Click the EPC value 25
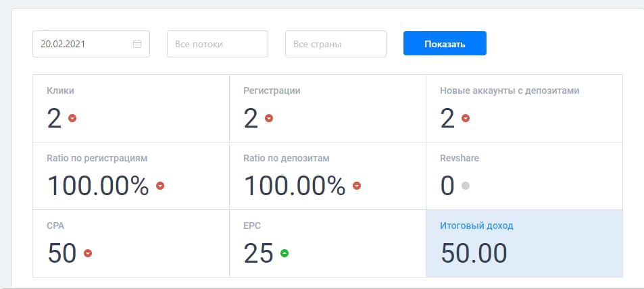Screen dimensions: 644x289 point(258,253)
